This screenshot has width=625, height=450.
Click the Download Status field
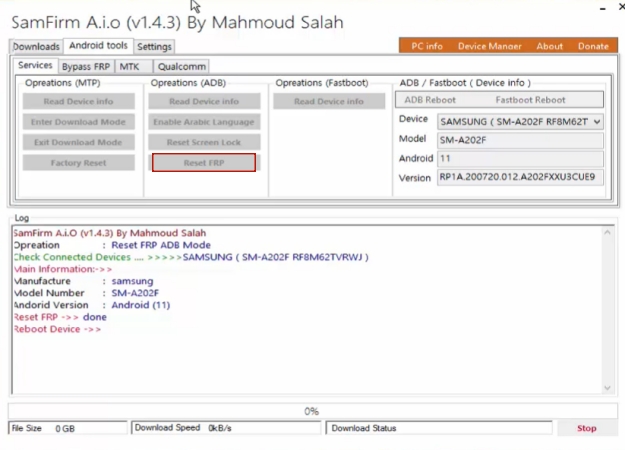[x=439, y=428]
